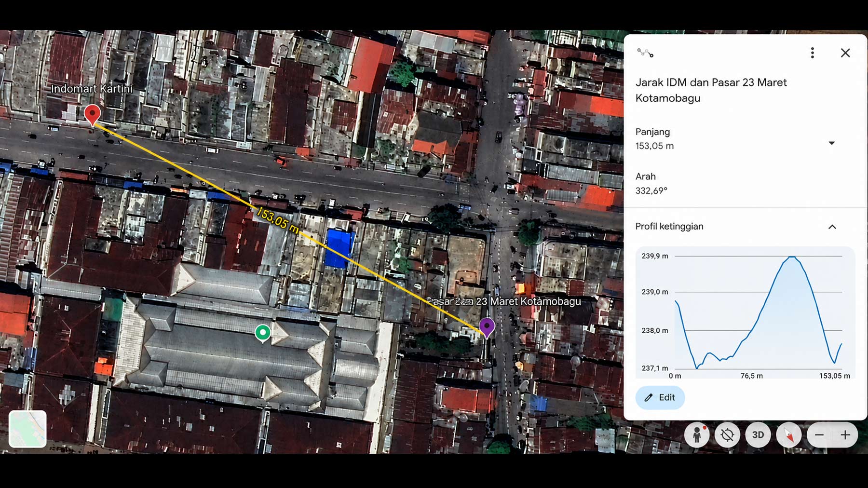Image resolution: width=868 pixels, height=488 pixels.
Task: Toggle the 3D view button
Action: coord(758,434)
